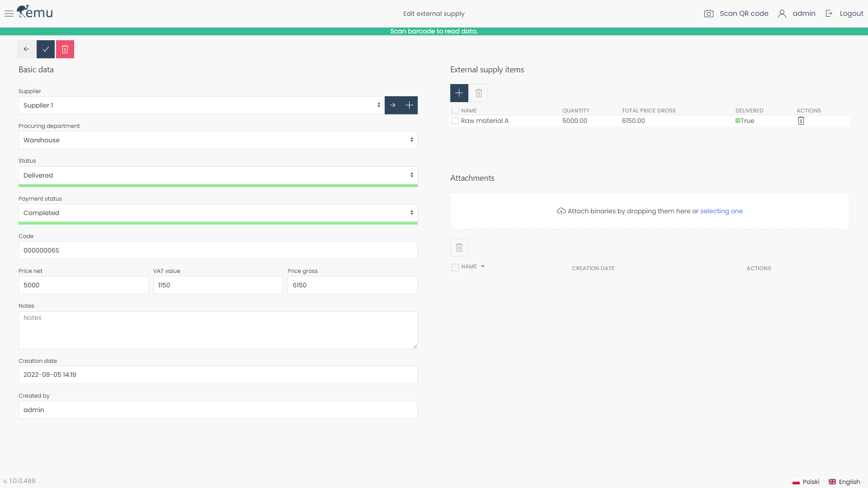Image resolution: width=868 pixels, height=488 pixels.
Task: Add new supplier plus button
Action: [409, 105]
